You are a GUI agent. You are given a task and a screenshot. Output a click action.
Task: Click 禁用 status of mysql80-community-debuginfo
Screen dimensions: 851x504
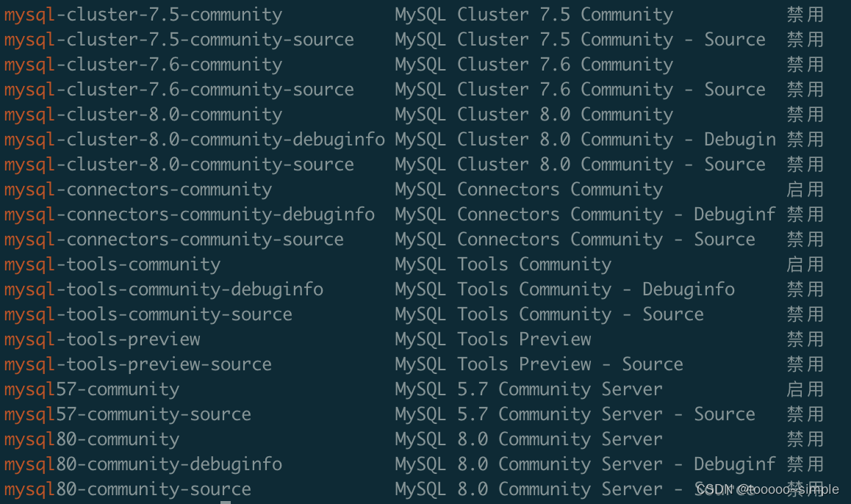805,464
